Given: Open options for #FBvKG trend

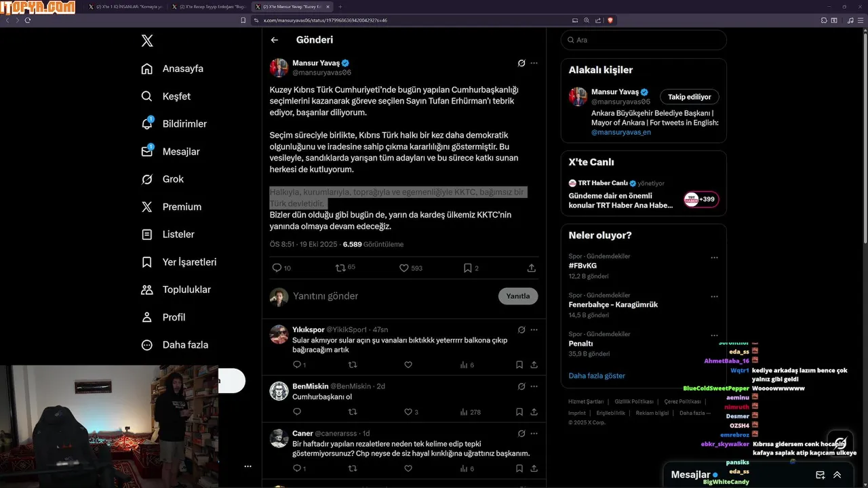Looking at the screenshot, I should coord(714,258).
